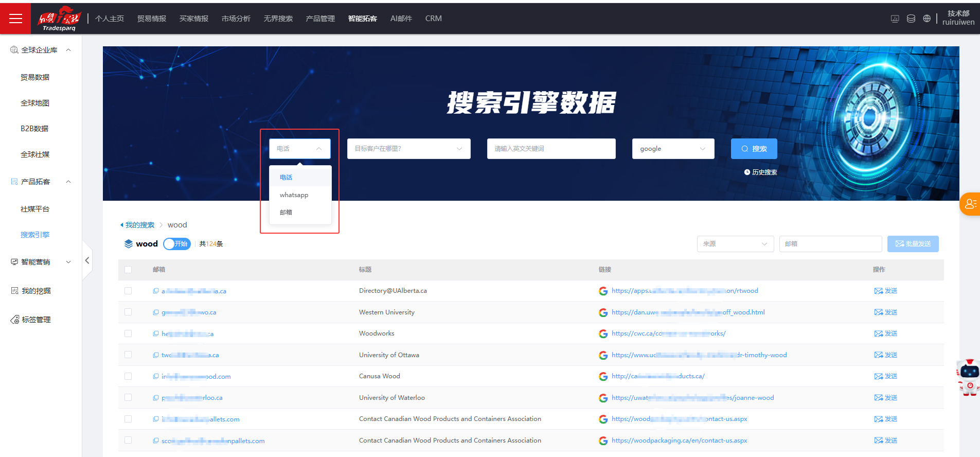Go back via 我的搜索 breadcrumb link

coord(139,225)
